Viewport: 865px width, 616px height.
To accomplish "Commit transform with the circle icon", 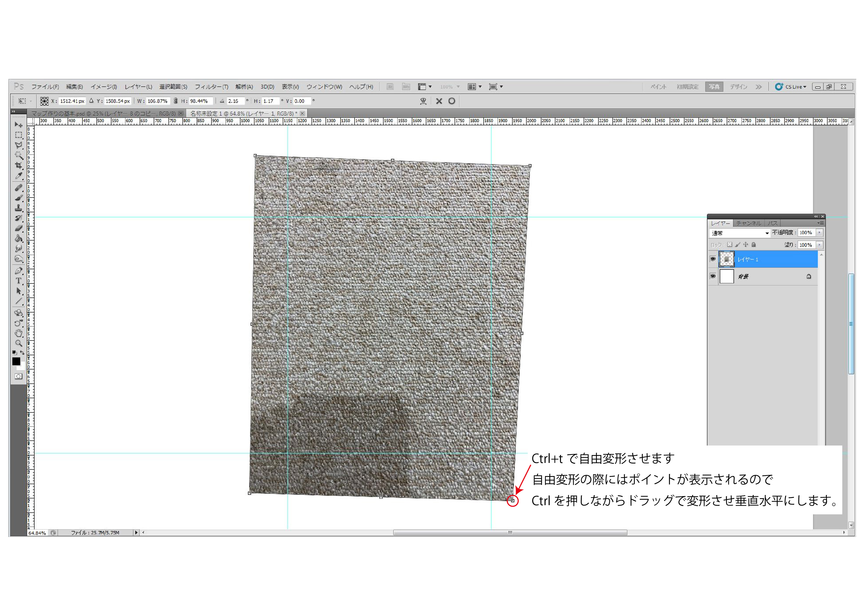I will tap(452, 101).
